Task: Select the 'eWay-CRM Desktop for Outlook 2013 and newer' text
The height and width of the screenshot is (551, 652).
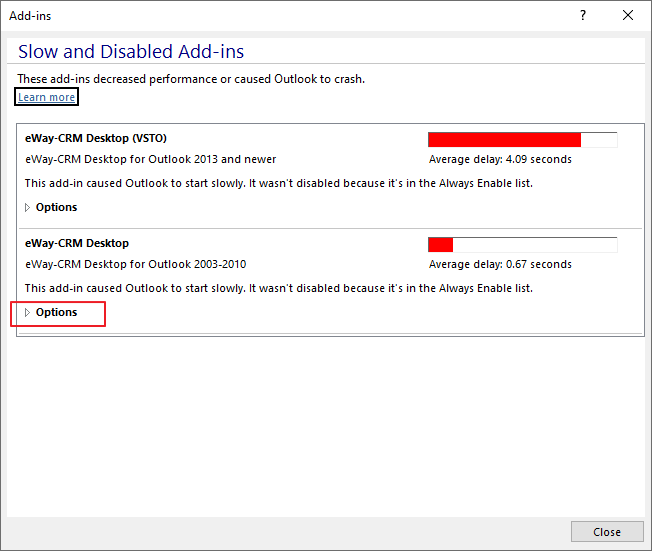Action: [x=151, y=159]
